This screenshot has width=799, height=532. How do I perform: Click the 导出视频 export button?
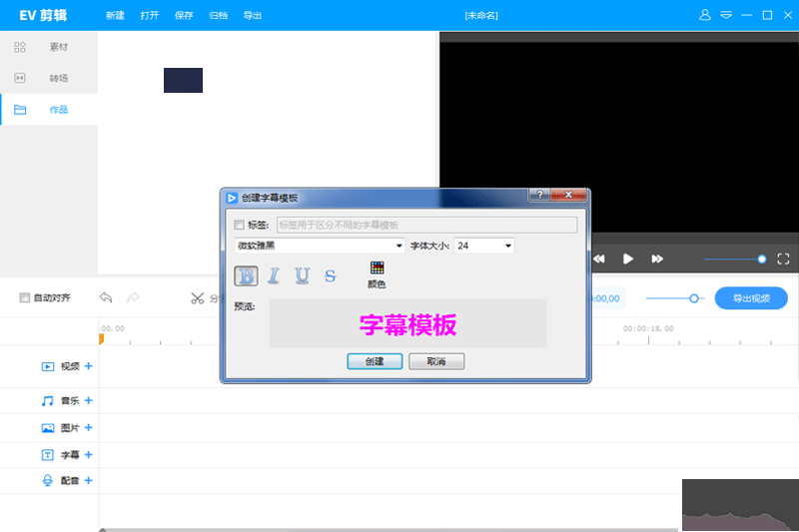pyautogui.click(x=751, y=298)
